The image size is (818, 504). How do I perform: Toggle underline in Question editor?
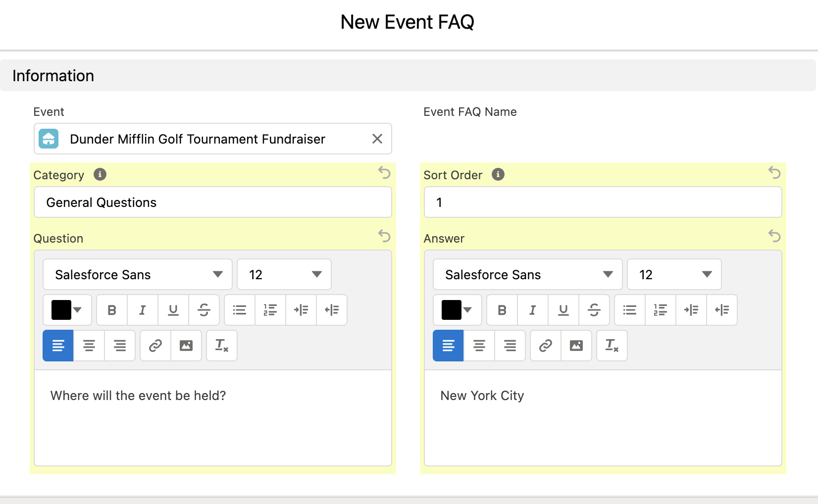click(x=173, y=310)
